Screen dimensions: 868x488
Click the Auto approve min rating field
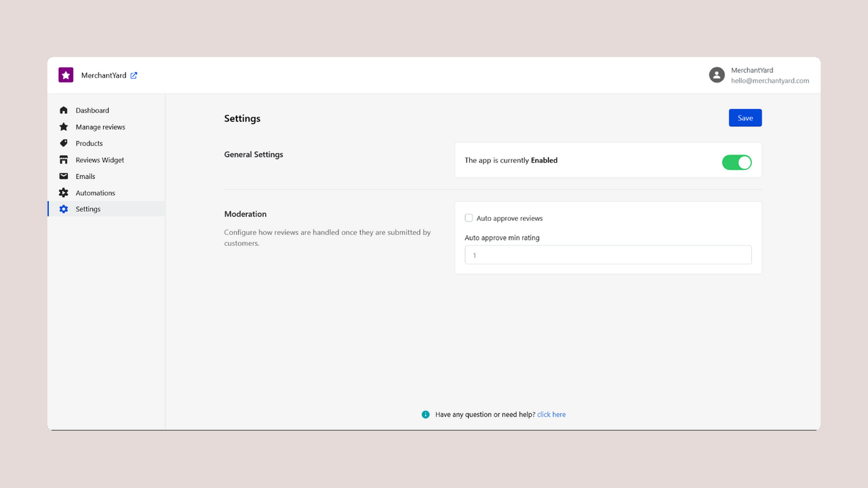(608, 254)
